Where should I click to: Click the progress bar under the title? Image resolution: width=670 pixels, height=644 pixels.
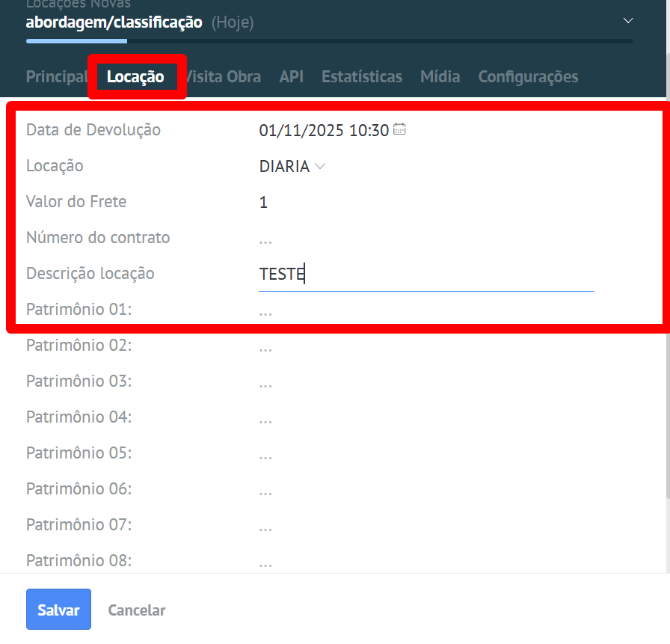click(329, 40)
